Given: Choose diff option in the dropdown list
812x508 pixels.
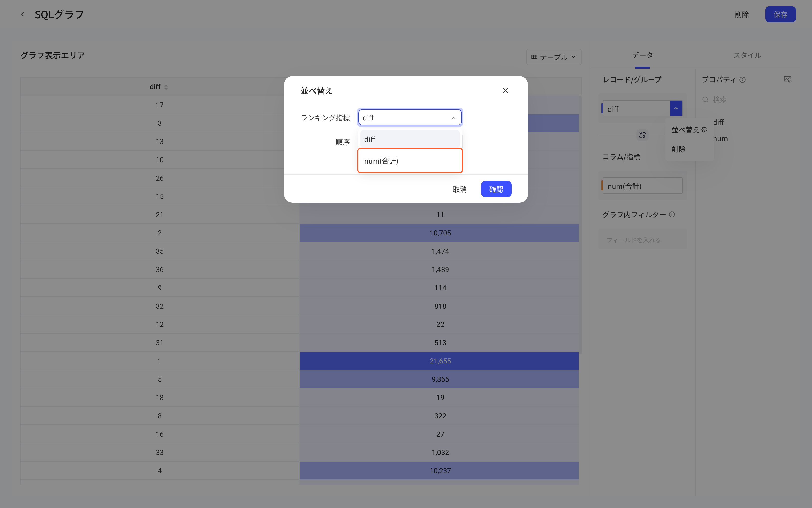Looking at the screenshot, I should [410, 139].
